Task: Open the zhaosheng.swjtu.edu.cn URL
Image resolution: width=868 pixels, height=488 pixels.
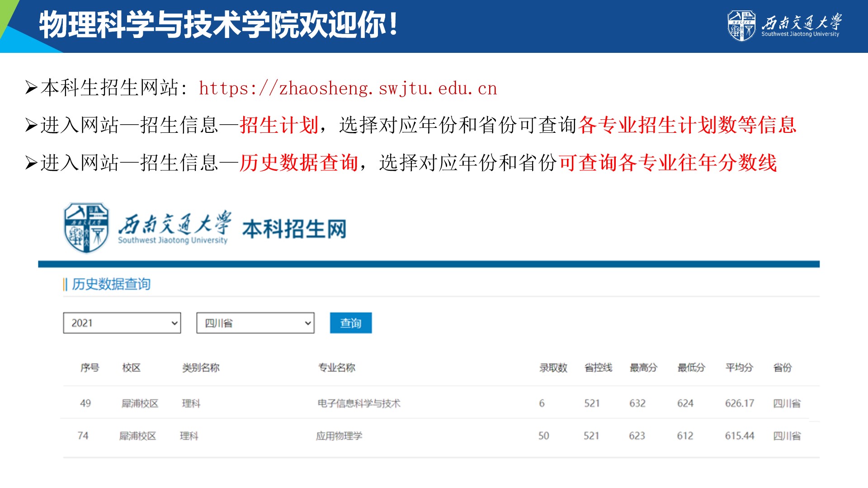Action: 348,88
